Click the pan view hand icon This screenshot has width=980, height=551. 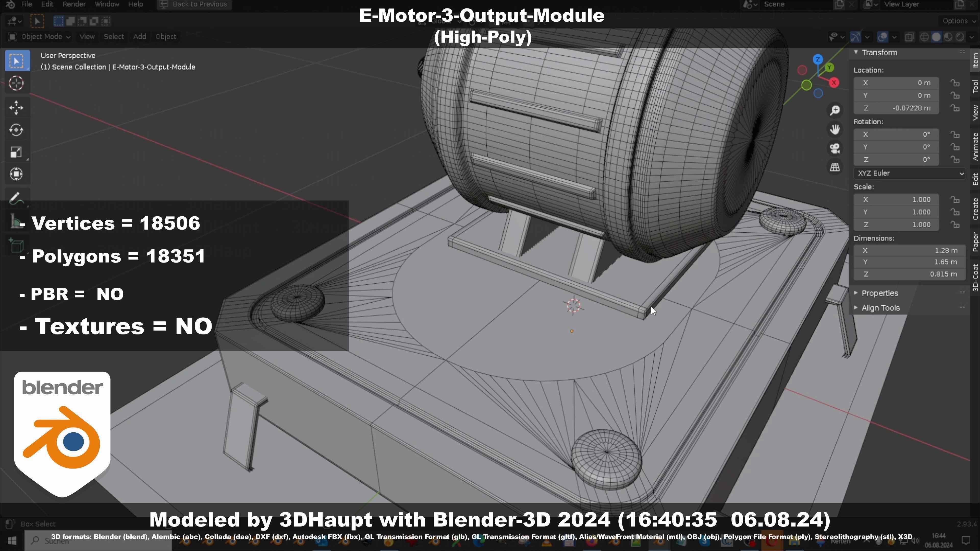click(835, 129)
